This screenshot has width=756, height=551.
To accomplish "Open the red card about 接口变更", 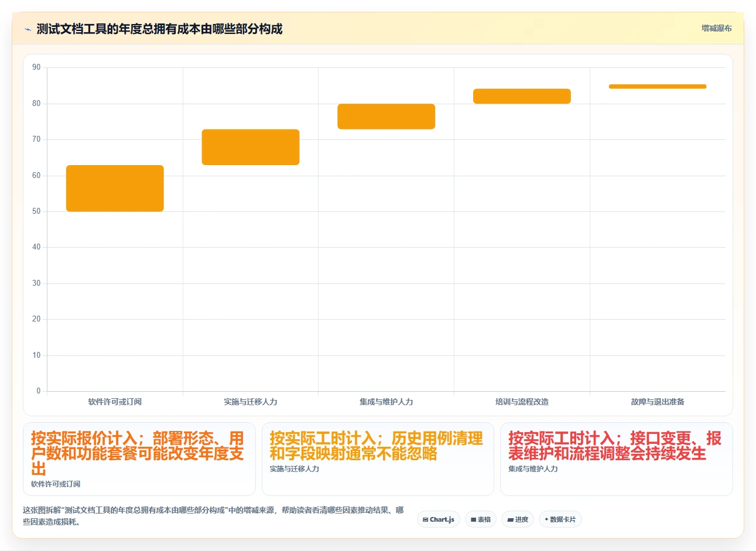I will point(616,459).
